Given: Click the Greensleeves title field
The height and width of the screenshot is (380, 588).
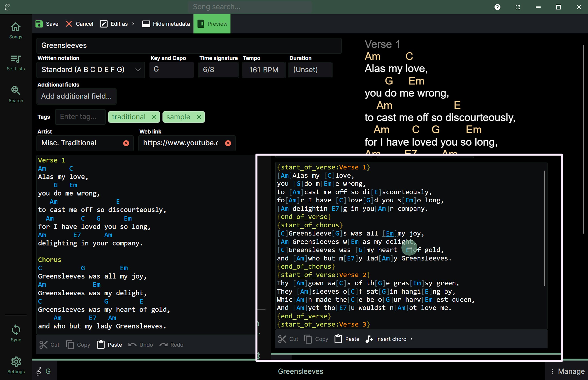Looking at the screenshot, I should (189, 46).
